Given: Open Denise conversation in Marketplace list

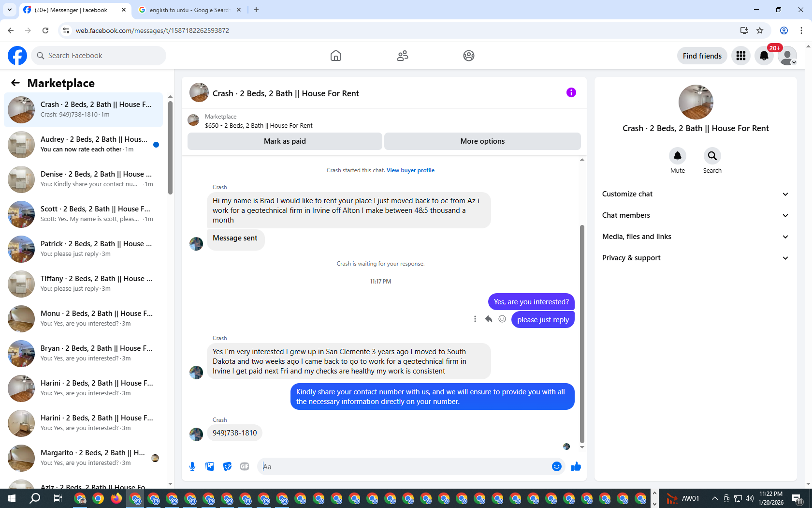Looking at the screenshot, I should 84,179.
